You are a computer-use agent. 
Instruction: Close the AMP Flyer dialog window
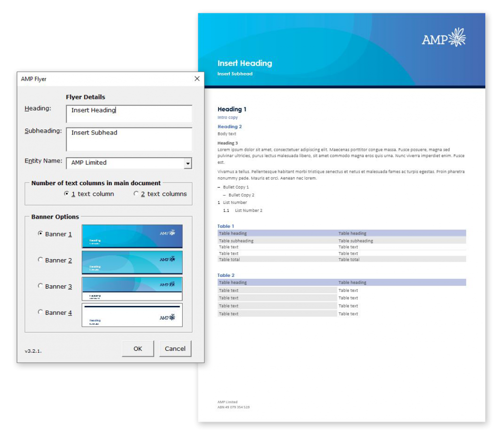point(197,78)
